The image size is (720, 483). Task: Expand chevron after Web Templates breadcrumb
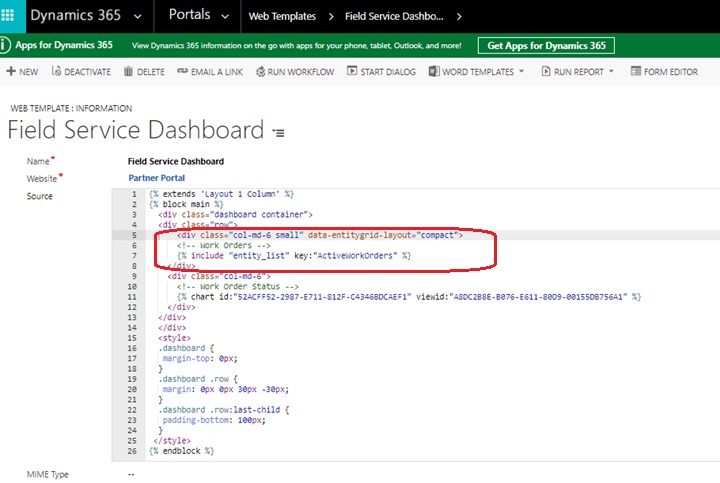(x=331, y=17)
